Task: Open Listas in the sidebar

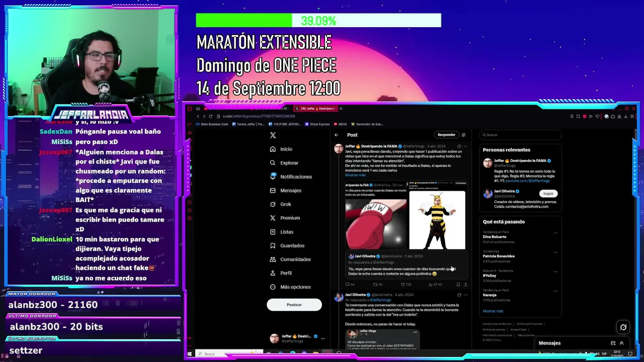Action: [281, 232]
